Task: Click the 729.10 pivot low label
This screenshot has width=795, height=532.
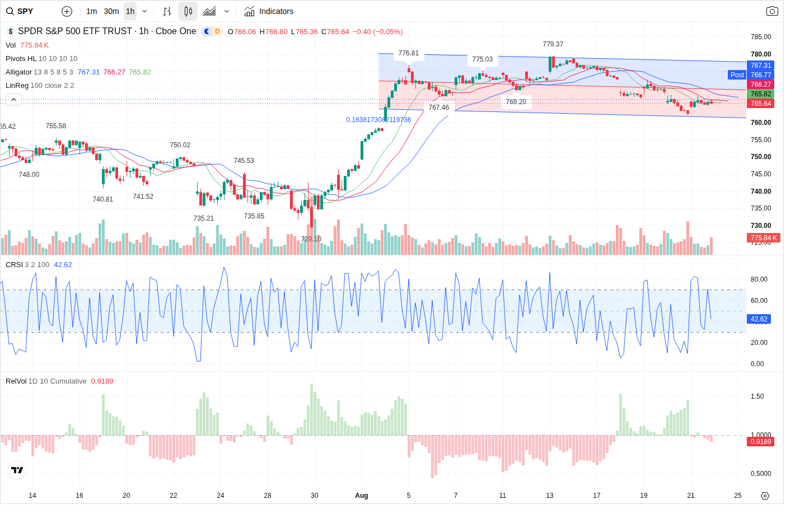Action: tap(311, 239)
